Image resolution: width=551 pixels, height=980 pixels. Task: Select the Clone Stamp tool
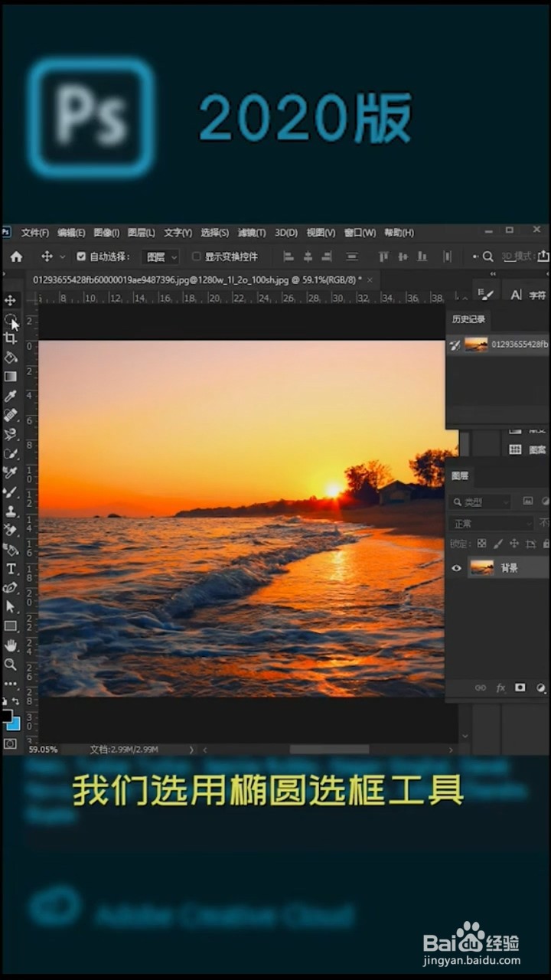(11, 511)
